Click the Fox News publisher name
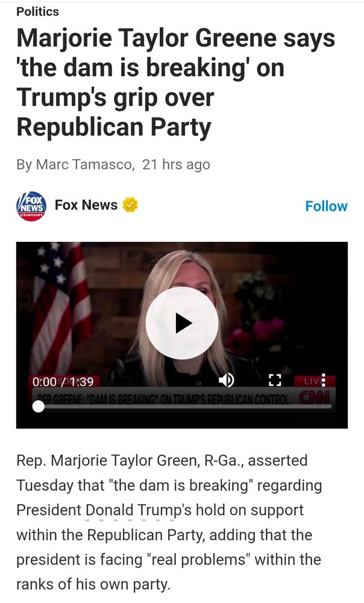Viewport: 364px width, 603px height. [86, 205]
